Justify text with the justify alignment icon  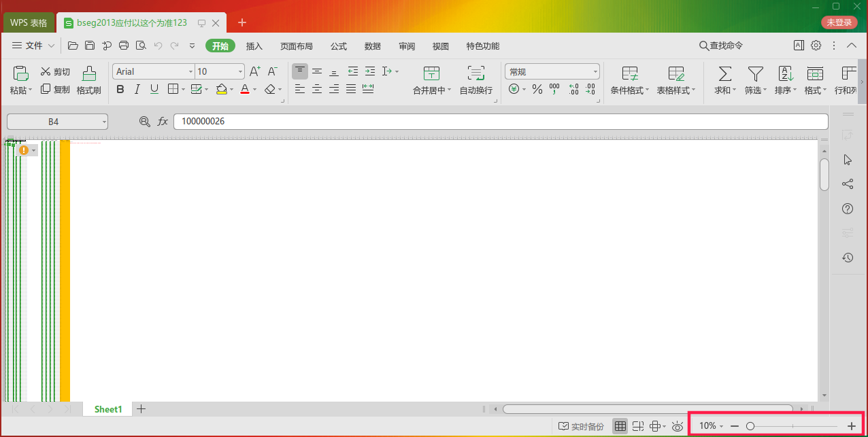tap(351, 89)
